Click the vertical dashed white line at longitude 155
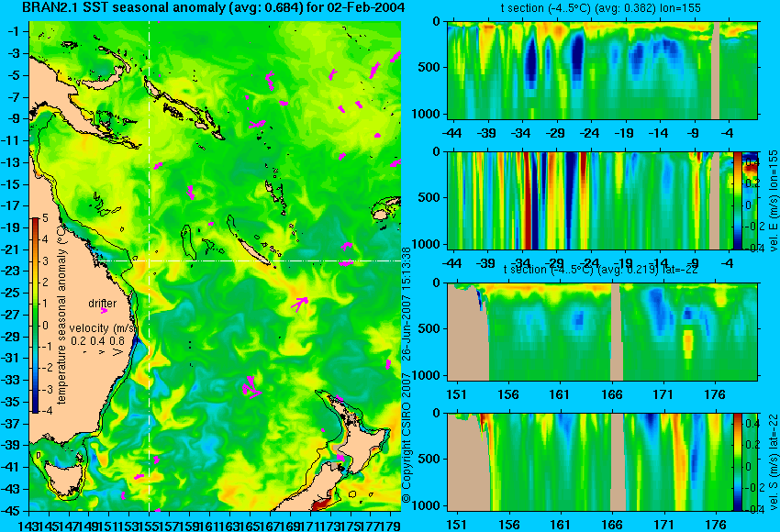The width and height of the screenshot is (780, 532). [x=150, y=266]
